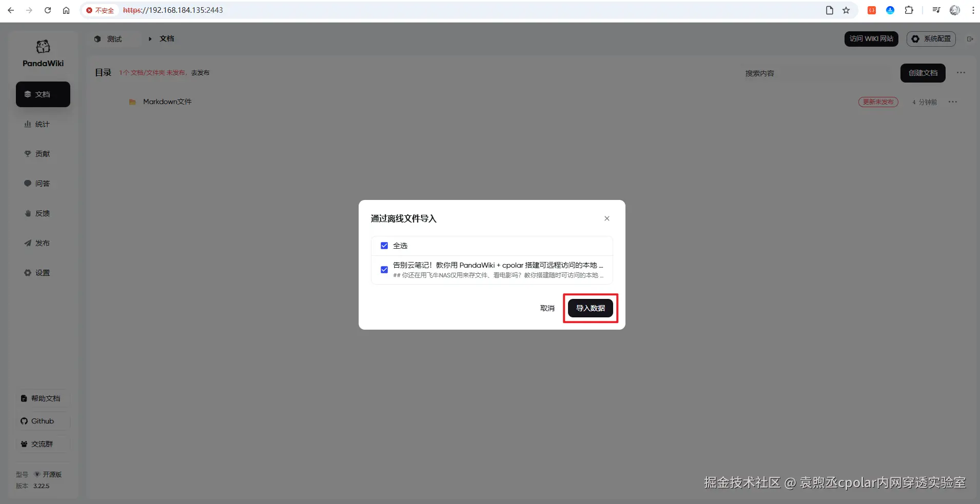Go back in browser history

[x=11, y=10]
